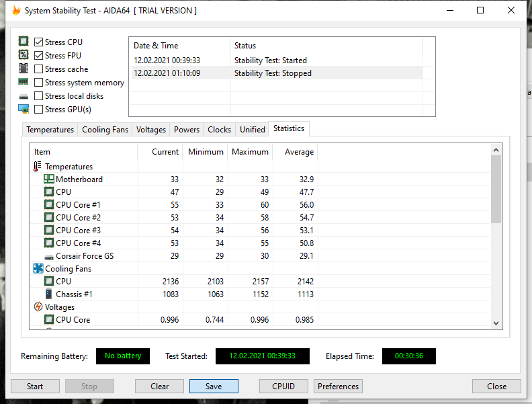Click the Close button at bottom right
Image resolution: width=532 pixels, height=404 pixels.
point(496,387)
